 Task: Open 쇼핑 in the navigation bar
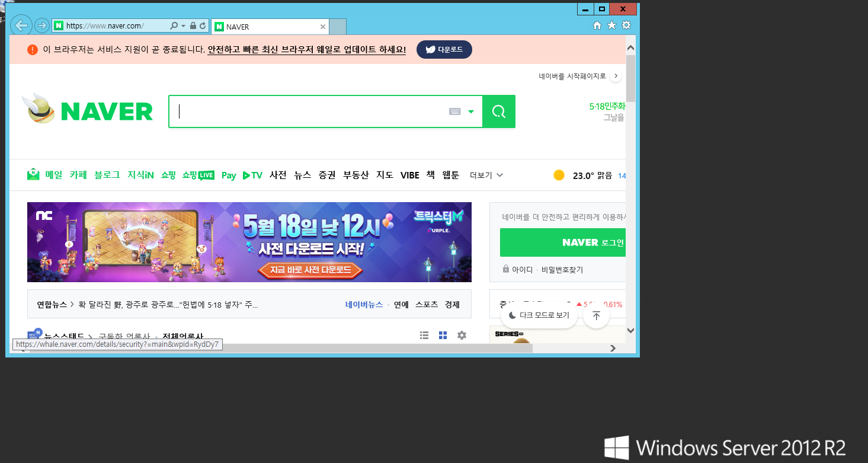point(168,175)
